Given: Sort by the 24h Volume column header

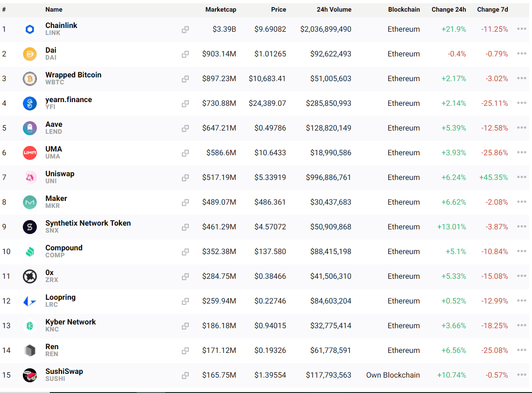Looking at the screenshot, I should (334, 9).
